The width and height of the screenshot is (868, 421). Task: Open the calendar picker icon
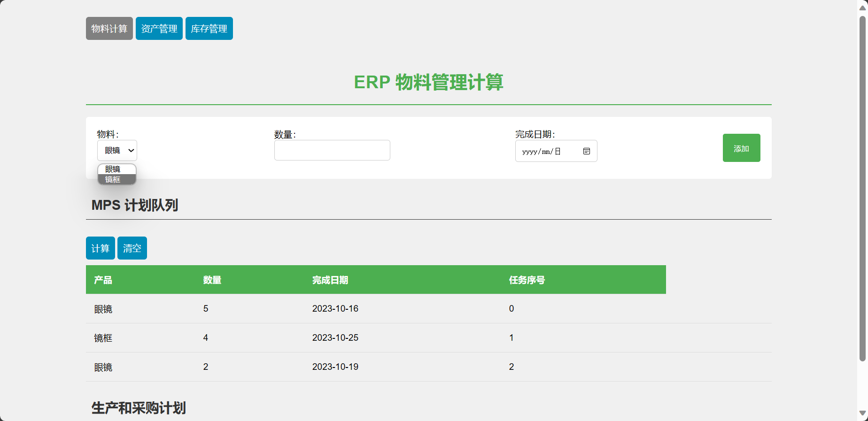click(x=587, y=151)
